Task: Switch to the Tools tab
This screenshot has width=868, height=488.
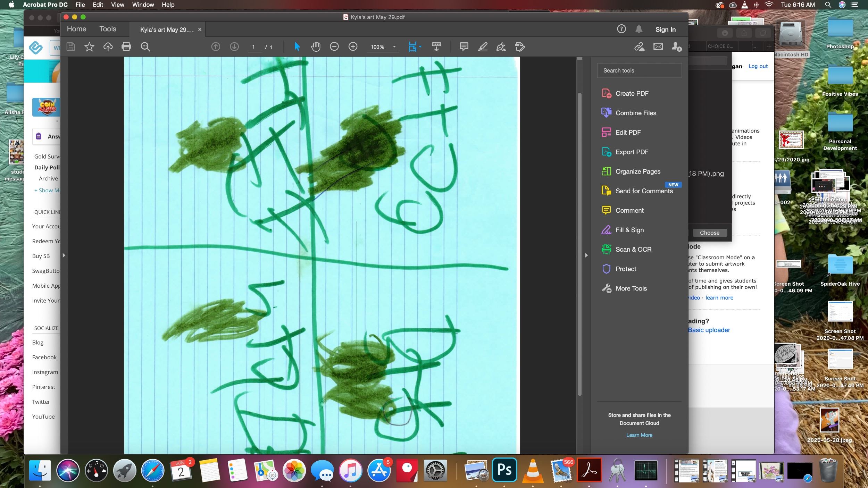Action: click(x=108, y=29)
